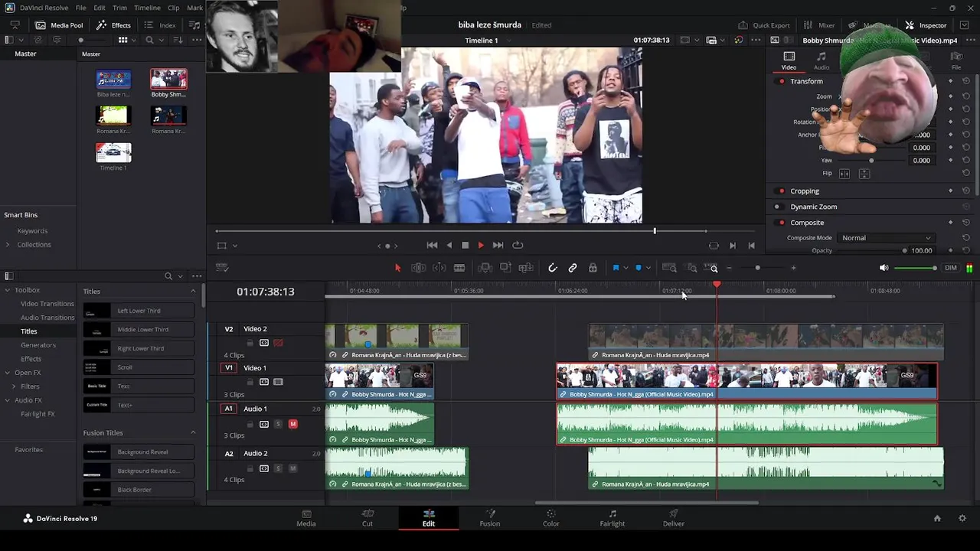This screenshot has height=551, width=980.
Task: Click the timeline zoom-in plus icon
Action: [x=793, y=268]
